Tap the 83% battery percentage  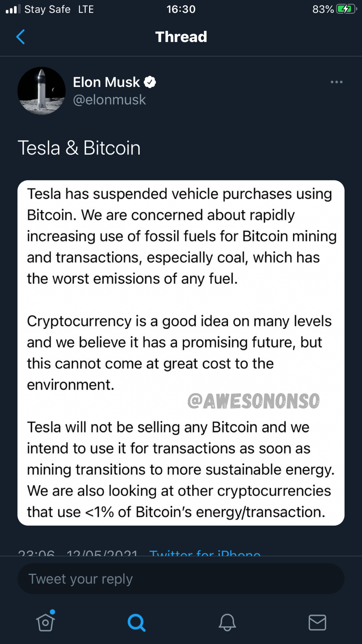click(323, 9)
